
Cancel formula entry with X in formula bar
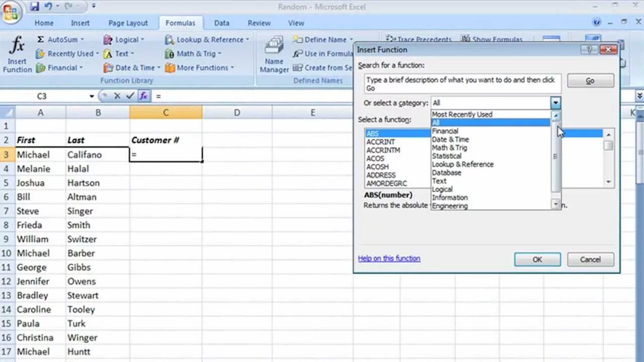(x=117, y=96)
